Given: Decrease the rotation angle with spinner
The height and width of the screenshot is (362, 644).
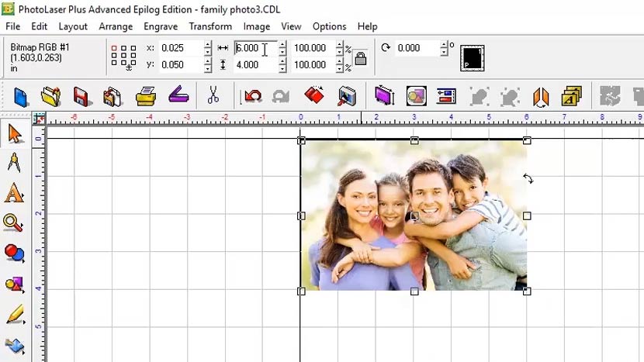Looking at the screenshot, I should 444,52.
